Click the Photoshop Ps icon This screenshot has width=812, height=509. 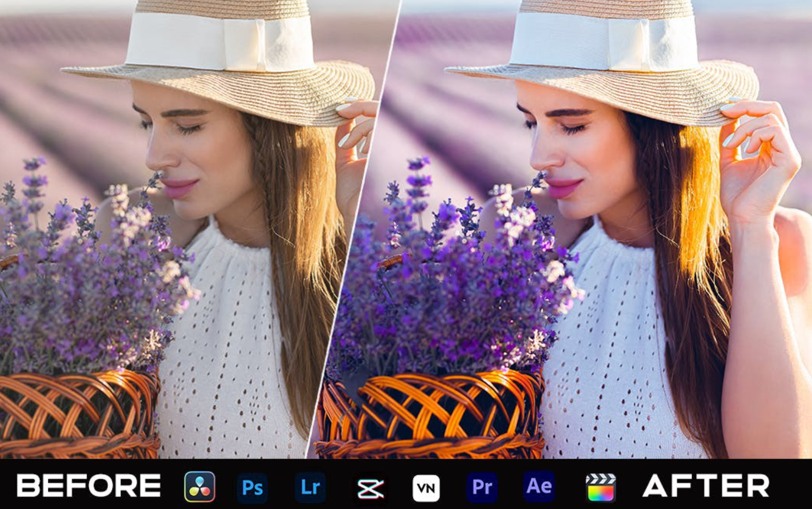click(x=252, y=487)
